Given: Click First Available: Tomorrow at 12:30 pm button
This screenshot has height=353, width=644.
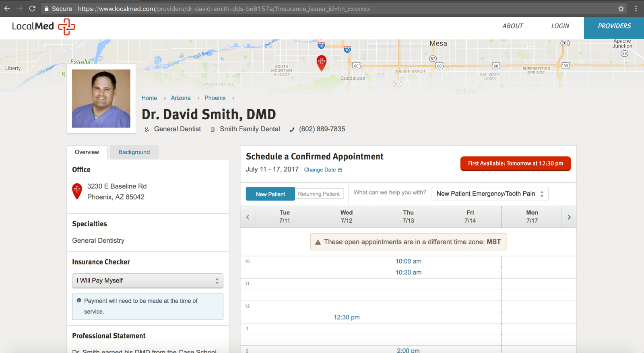Looking at the screenshot, I should [516, 163].
